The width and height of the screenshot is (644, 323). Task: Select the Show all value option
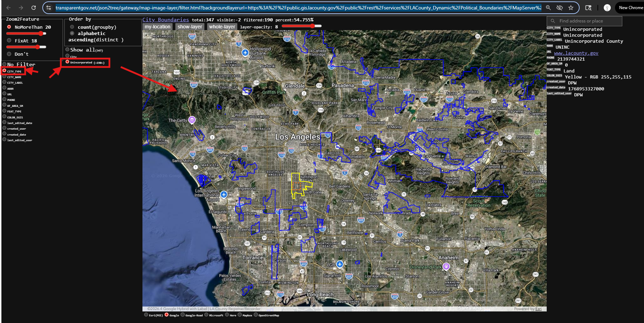(x=68, y=49)
